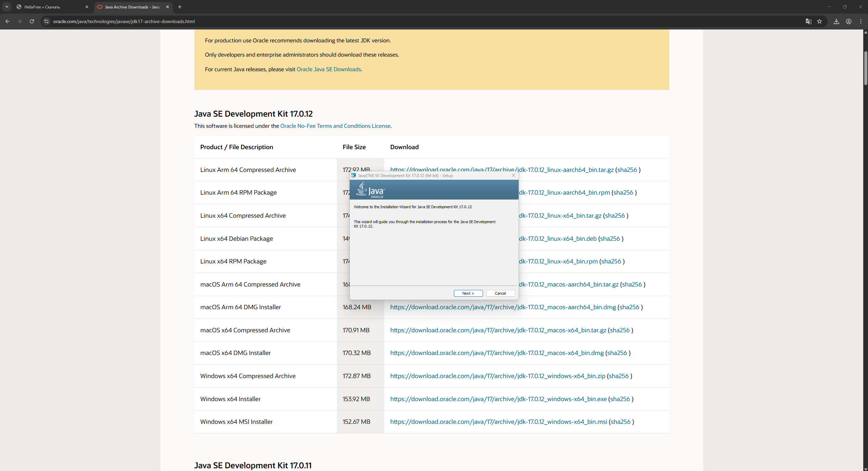Select the Java Archive Downloads tab
This screenshot has width=868, height=471.
(x=133, y=7)
